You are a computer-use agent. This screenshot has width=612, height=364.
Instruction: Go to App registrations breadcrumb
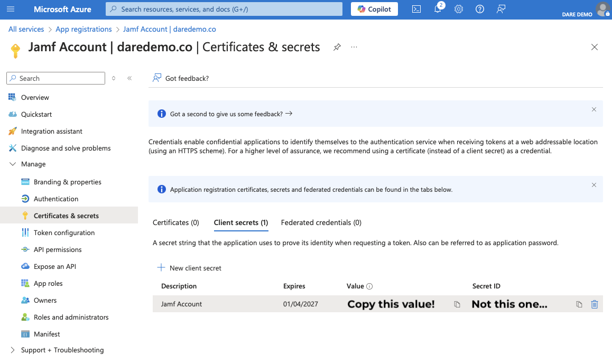tap(84, 29)
